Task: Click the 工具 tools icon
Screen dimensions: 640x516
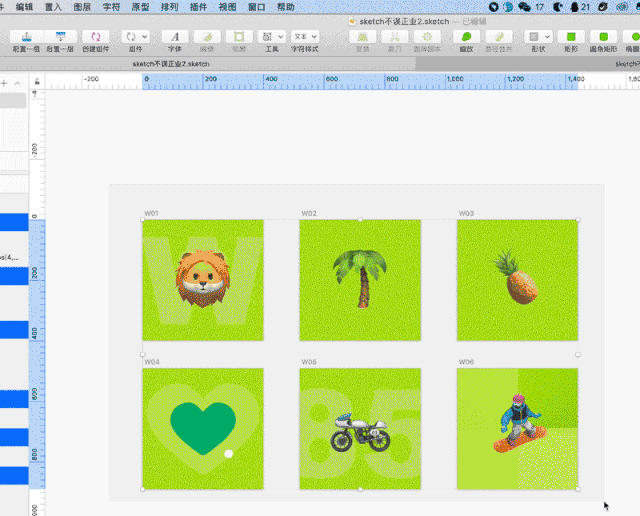Action: click(x=267, y=37)
